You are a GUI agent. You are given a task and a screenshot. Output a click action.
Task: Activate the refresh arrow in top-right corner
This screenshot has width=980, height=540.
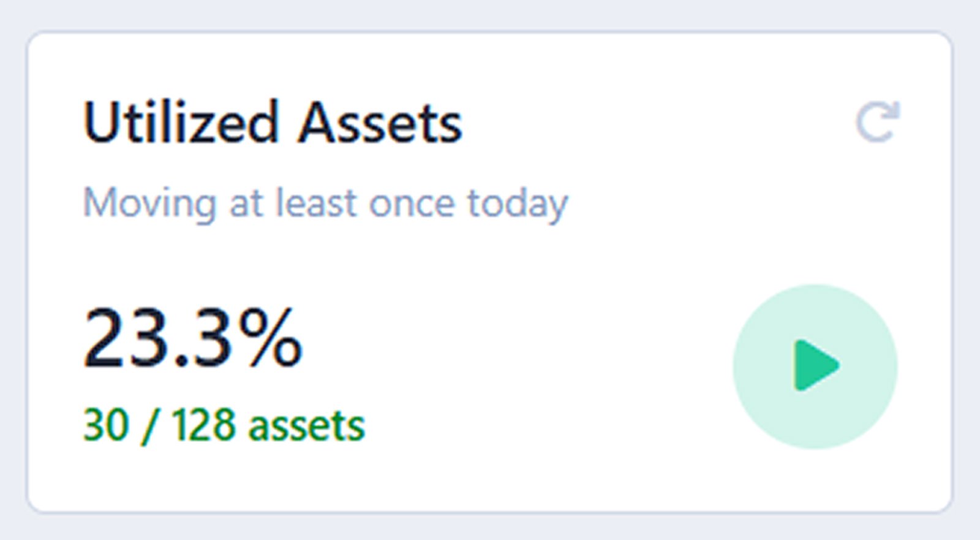(x=878, y=121)
